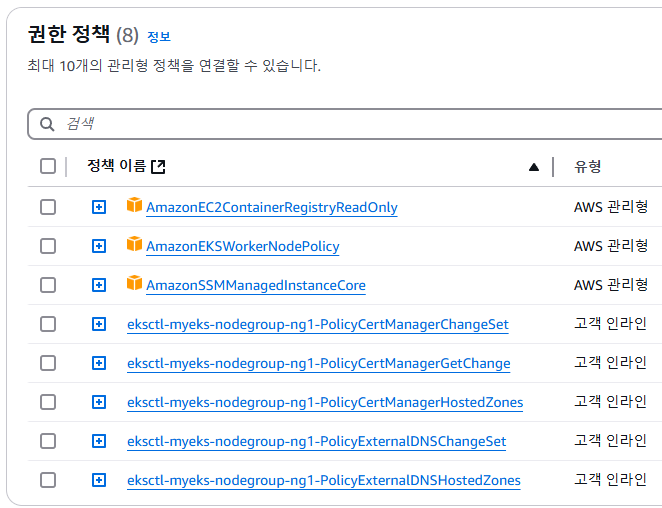Open AmazonSSMManagedInstanceCore policy link
The width and height of the screenshot is (662, 508).
point(256,285)
